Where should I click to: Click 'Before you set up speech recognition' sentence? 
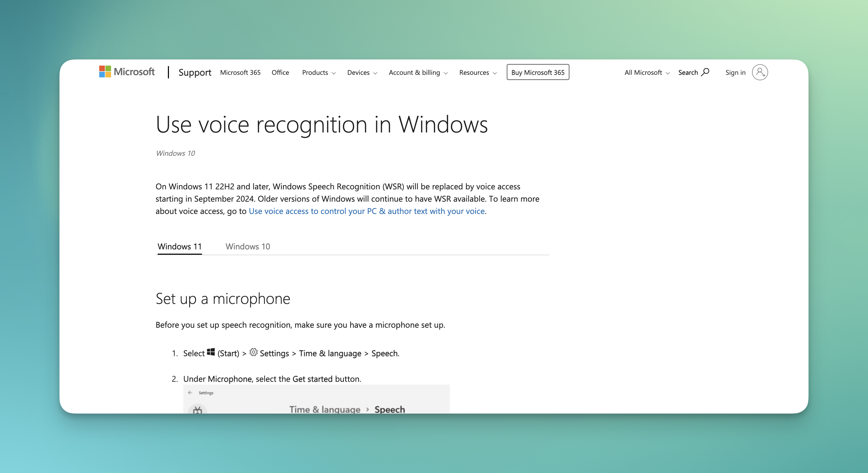point(300,325)
